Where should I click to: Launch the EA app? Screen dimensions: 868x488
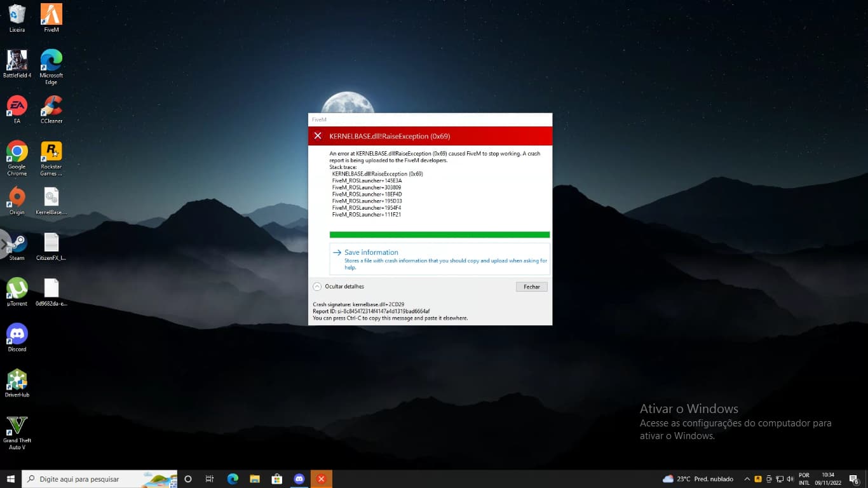click(x=17, y=105)
